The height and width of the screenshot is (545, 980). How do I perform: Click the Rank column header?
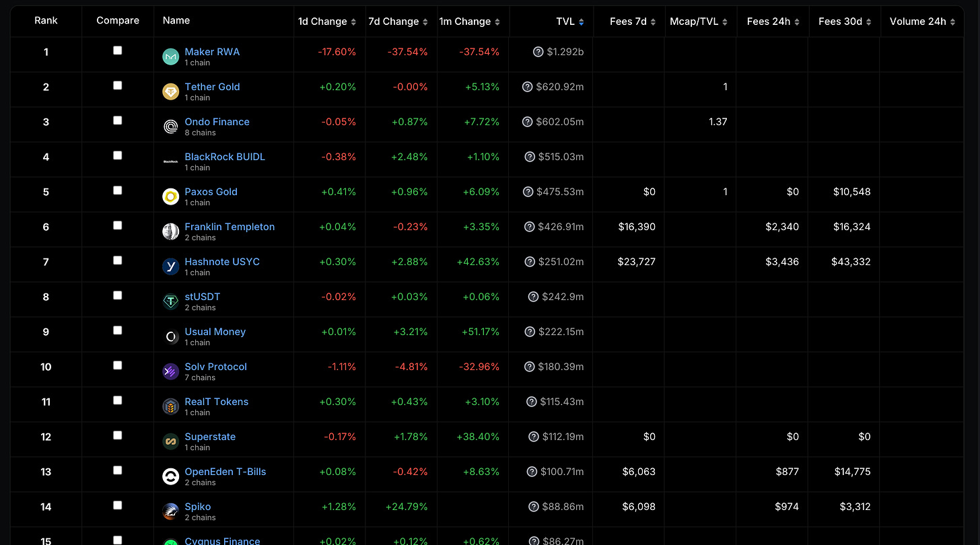46,20
